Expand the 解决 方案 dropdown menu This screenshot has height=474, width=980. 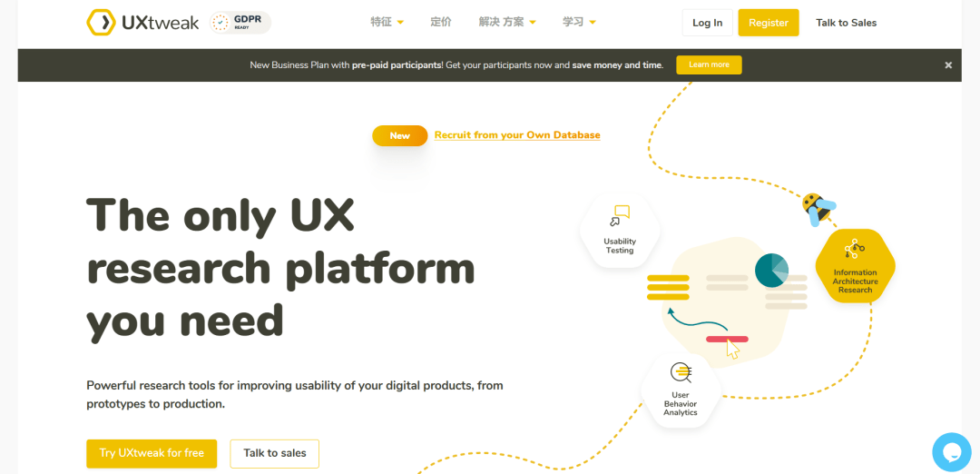(507, 23)
